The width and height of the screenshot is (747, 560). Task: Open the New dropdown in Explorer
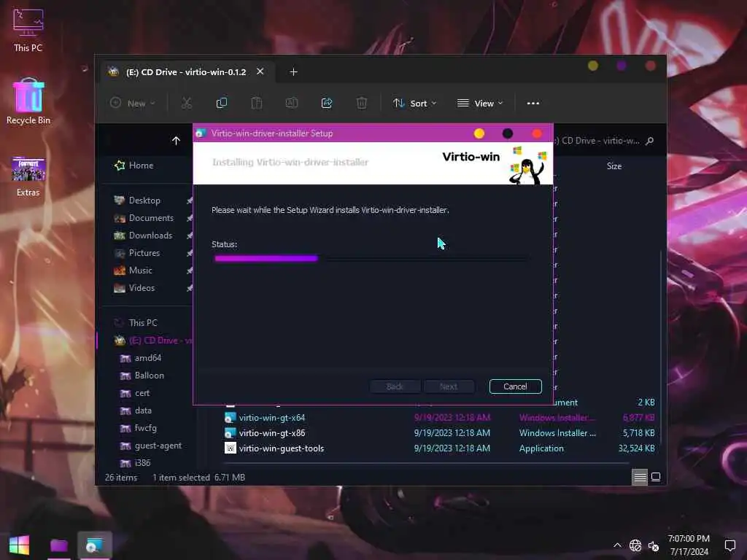(x=133, y=104)
